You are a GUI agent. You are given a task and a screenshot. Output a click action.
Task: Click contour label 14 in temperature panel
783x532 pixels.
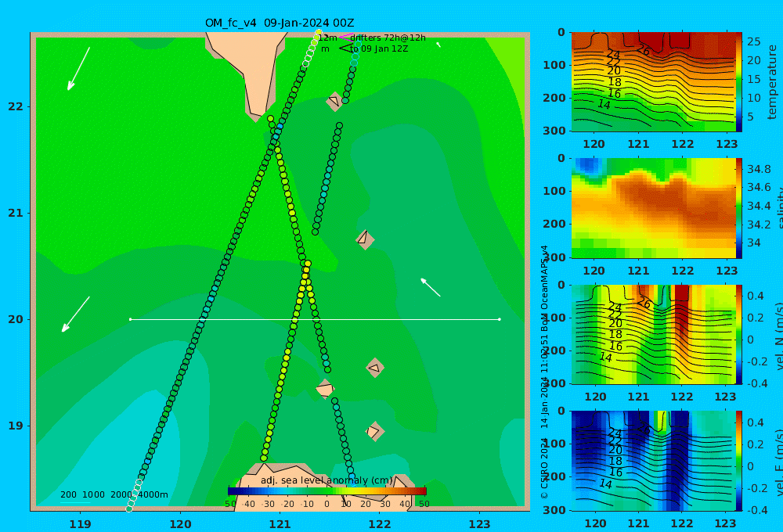click(x=604, y=104)
